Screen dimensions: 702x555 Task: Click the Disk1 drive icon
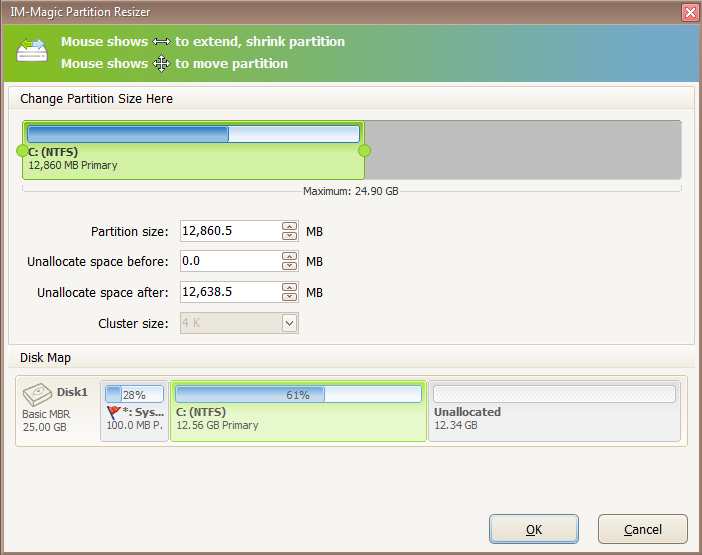[37, 394]
